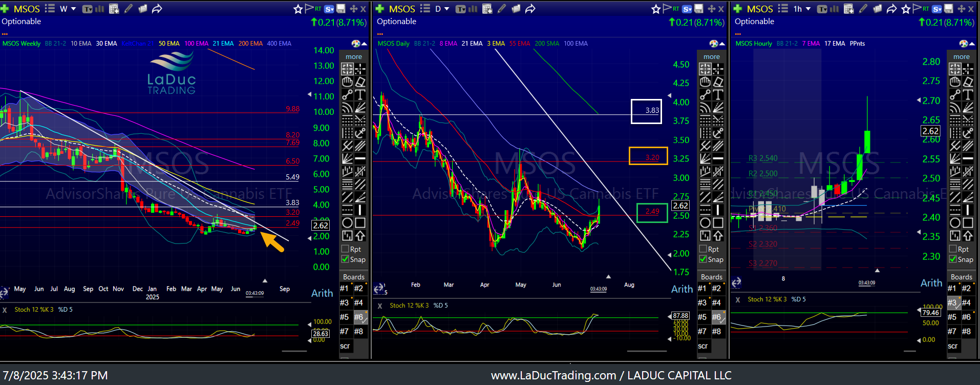Open chart templates folder icon on daily chart
The image size is (980, 385).
coord(516,9)
